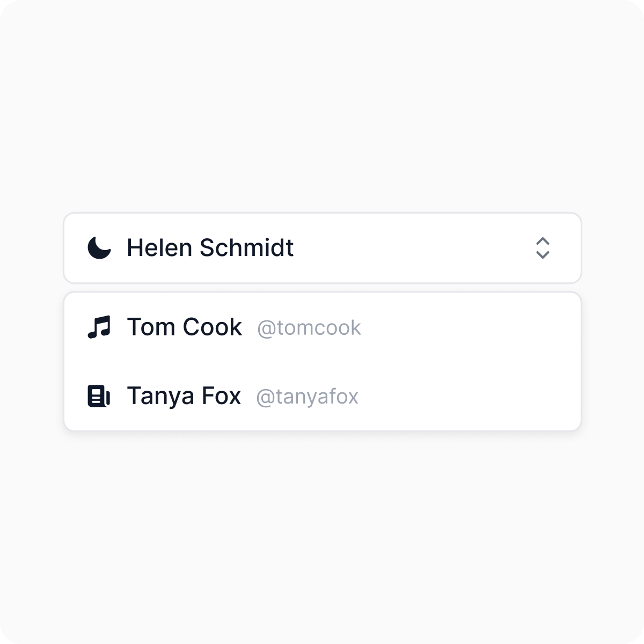Viewport: 644px width, 644px height.
Task: Click the downward chevron arrow in the select box
Action: tap(543, 255)
